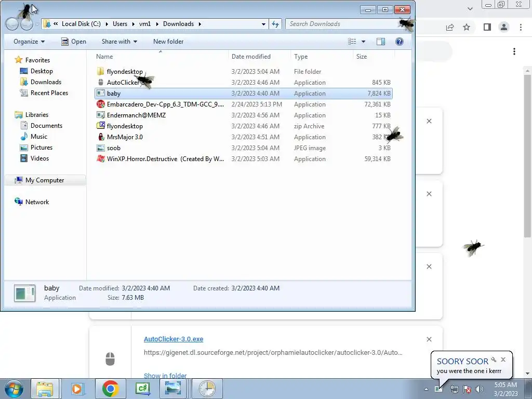Open address bar history dropdown

(263, 24)
